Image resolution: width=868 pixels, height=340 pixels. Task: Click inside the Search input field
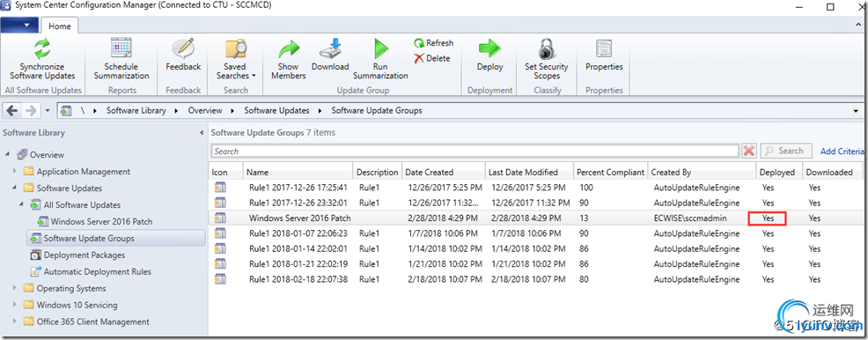tap(475, 152)
